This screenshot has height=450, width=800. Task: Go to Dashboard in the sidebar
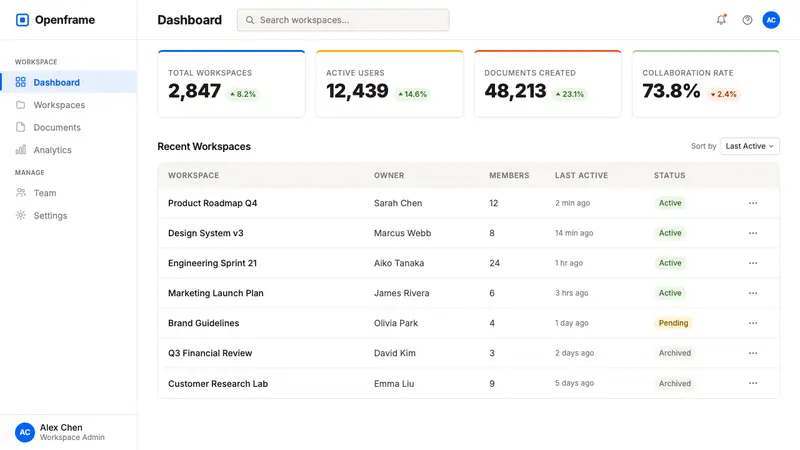pyautogui.click(x=68, y=82)
